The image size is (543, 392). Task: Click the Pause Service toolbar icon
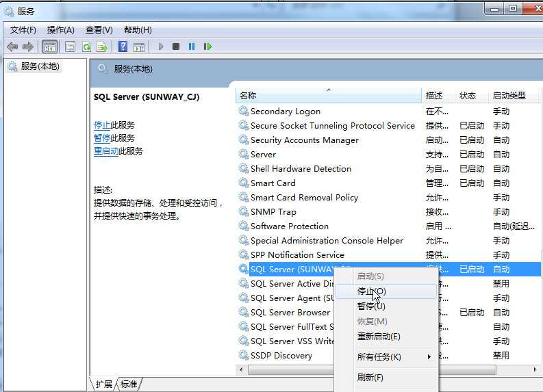pyautogui.click(x=192, y=47)
